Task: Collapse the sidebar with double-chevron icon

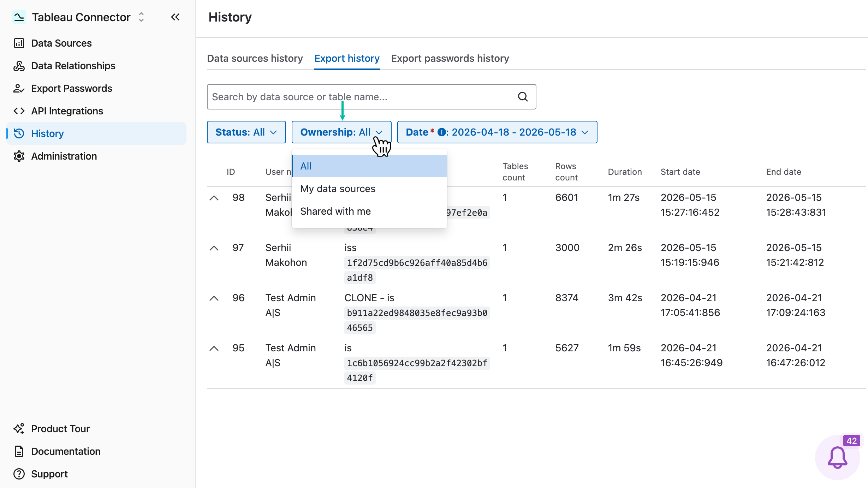Action: tap(175, 17)
